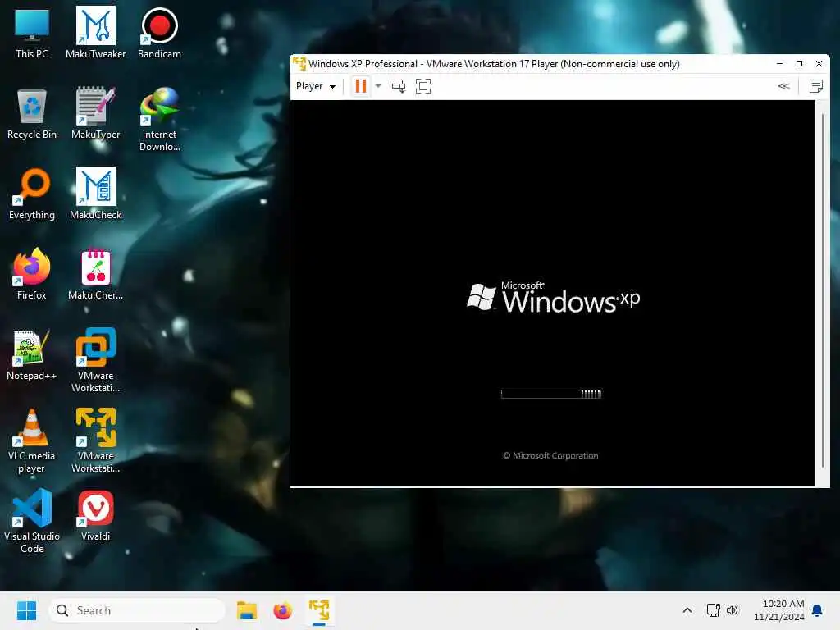Image resolution: width=840 pixels, height=630 pixels.
Task: Select the Internet Download Manager shortcut
Action: [x=159, y=120]
